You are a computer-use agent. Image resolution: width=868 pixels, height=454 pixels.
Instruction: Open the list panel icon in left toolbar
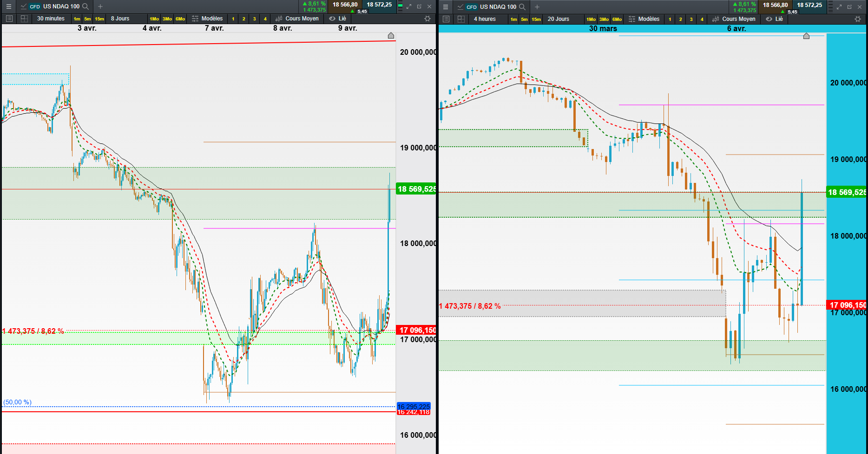(x=9, y=19)
